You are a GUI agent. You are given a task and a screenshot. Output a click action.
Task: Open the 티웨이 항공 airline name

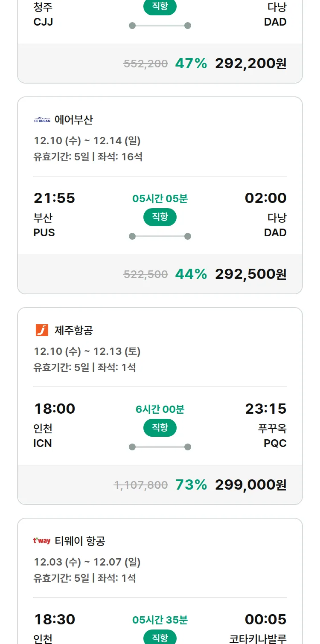(x=80, y=541)
